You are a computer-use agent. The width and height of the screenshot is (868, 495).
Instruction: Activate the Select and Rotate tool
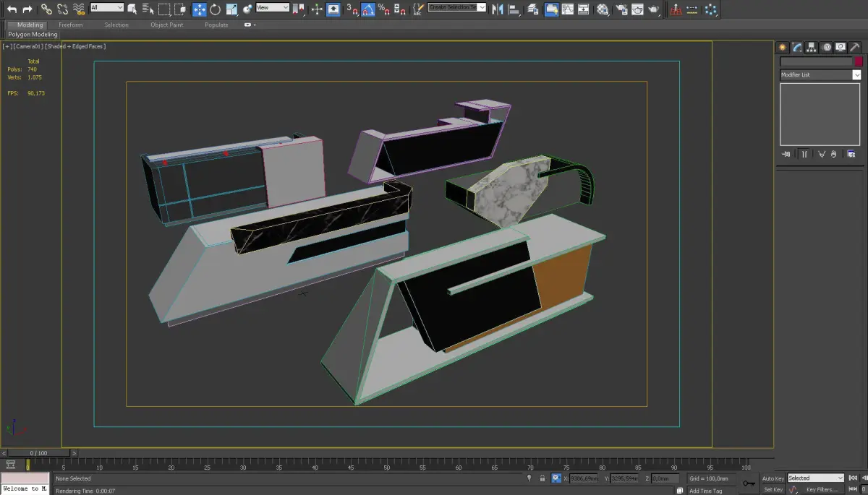216,9
